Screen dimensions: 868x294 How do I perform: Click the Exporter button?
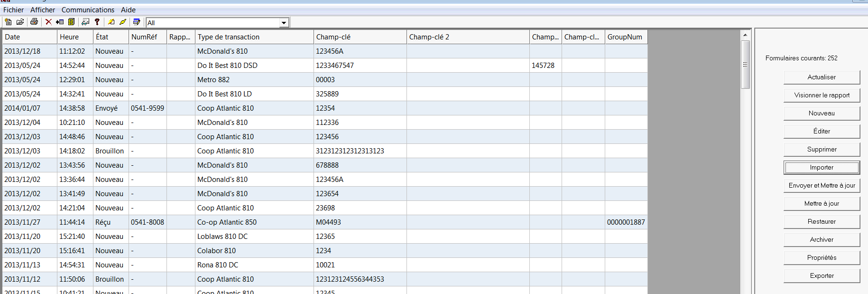pyautogui.click(x=822, y=276)
